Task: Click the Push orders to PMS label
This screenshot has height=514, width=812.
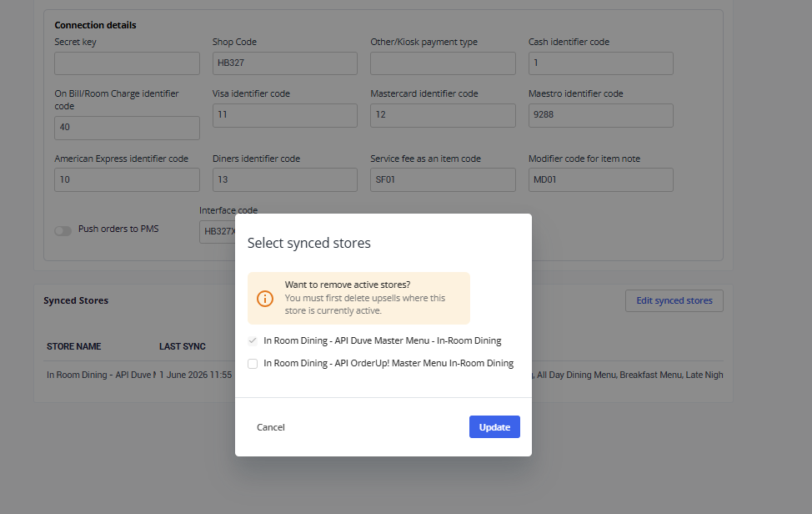Action: pos(118,229)
